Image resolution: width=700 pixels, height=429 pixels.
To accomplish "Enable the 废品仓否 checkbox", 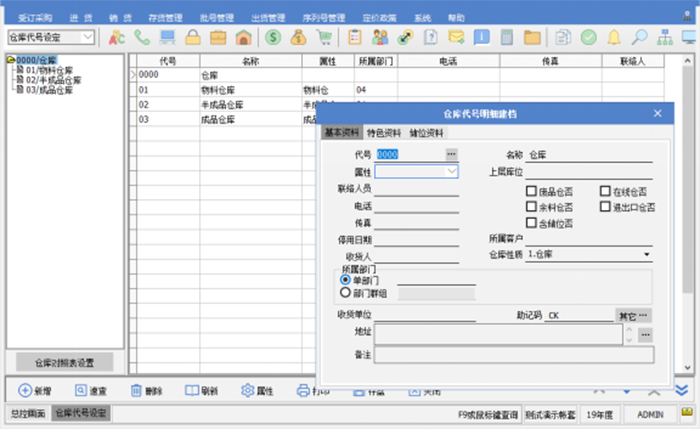I will (x=532, y=191).
